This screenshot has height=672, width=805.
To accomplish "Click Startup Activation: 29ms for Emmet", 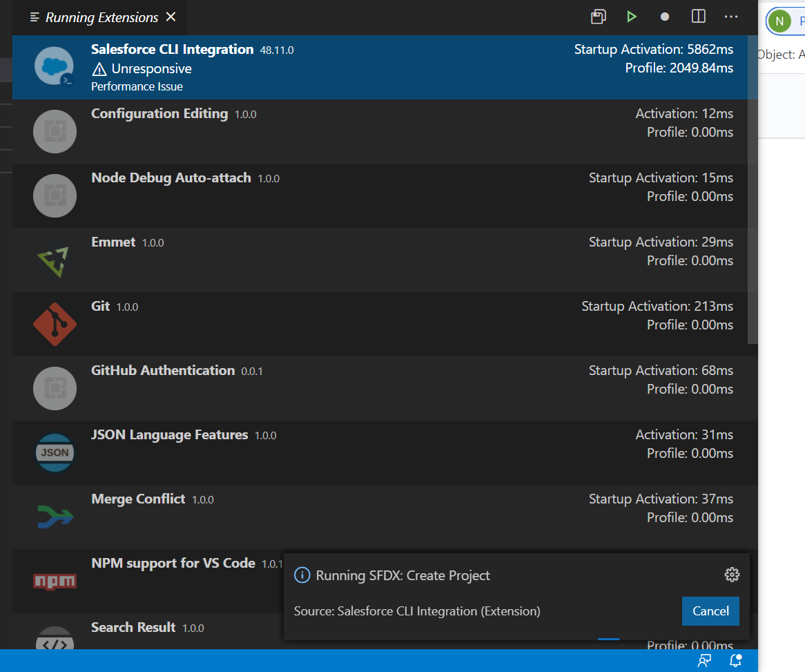I will click(661, 242).
